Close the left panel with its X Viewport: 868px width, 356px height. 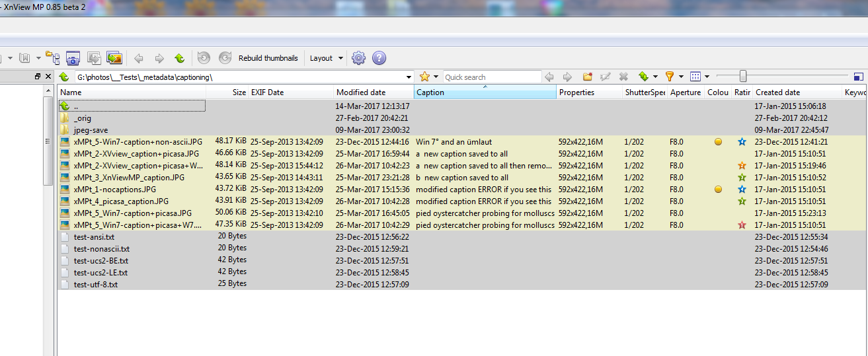coord(48,77)
